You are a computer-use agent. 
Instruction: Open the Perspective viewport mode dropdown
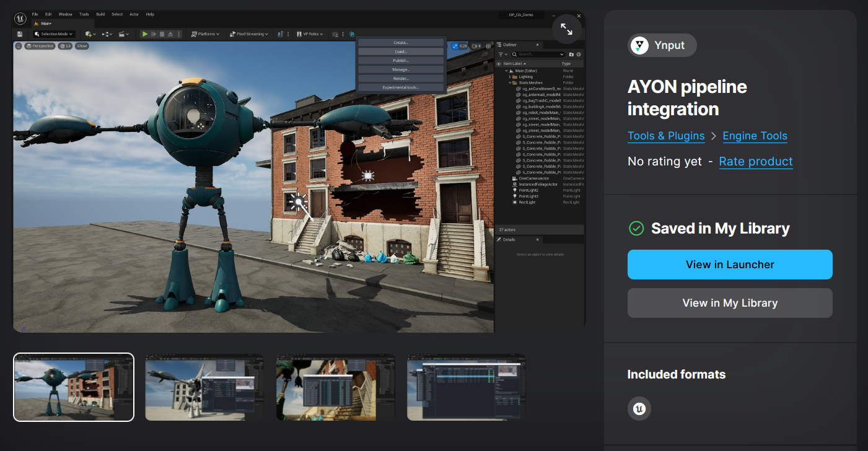click(x=40, y=46)
